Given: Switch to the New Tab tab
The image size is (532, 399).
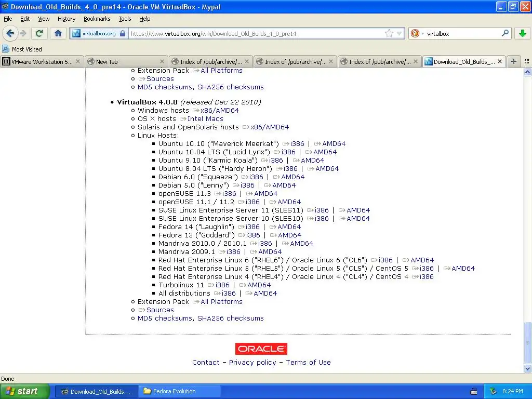Looking at the screenshot, I should point(126,61).
